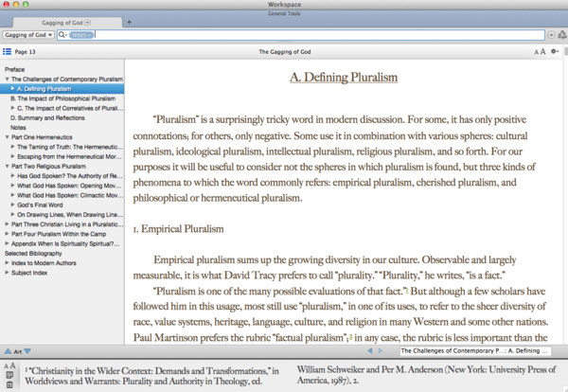This screenshot has width=568, height=392.
Task: Expand The Taming of Truth entry
Action: click(x=12, y=147)
